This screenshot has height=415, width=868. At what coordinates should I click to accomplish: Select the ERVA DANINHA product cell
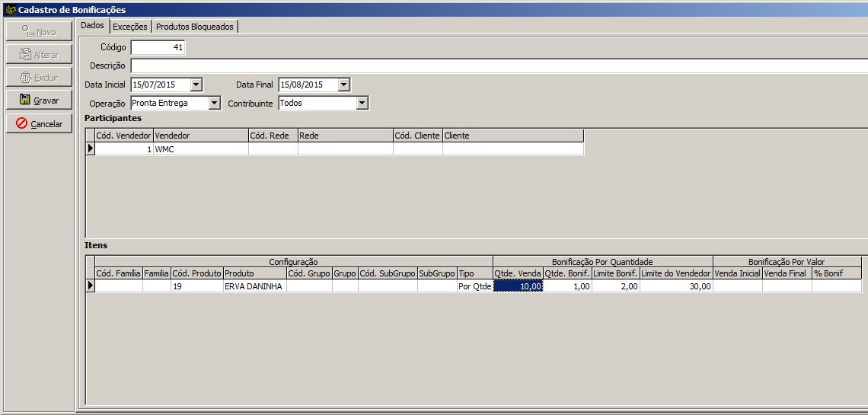[x=254, y=286]
